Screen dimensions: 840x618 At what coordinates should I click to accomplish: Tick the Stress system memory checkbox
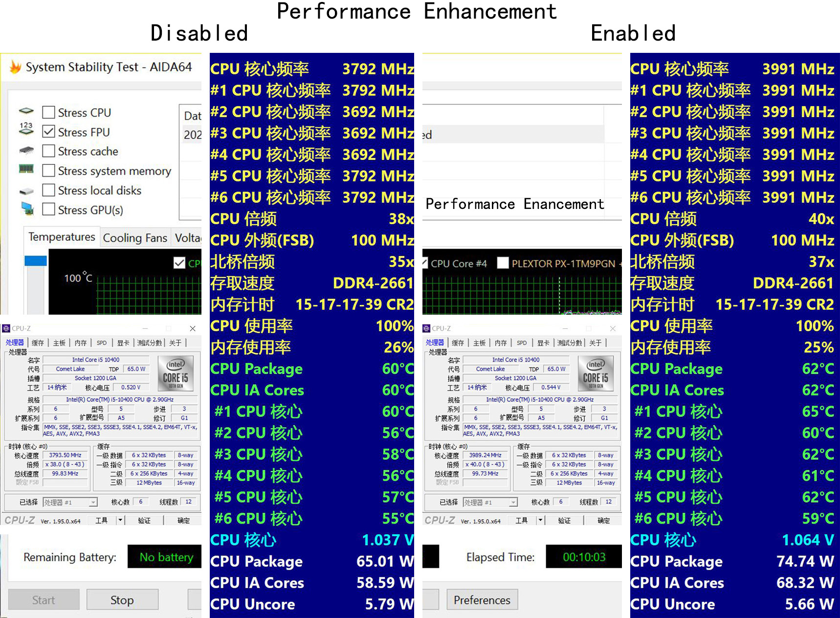click(48, 170)
